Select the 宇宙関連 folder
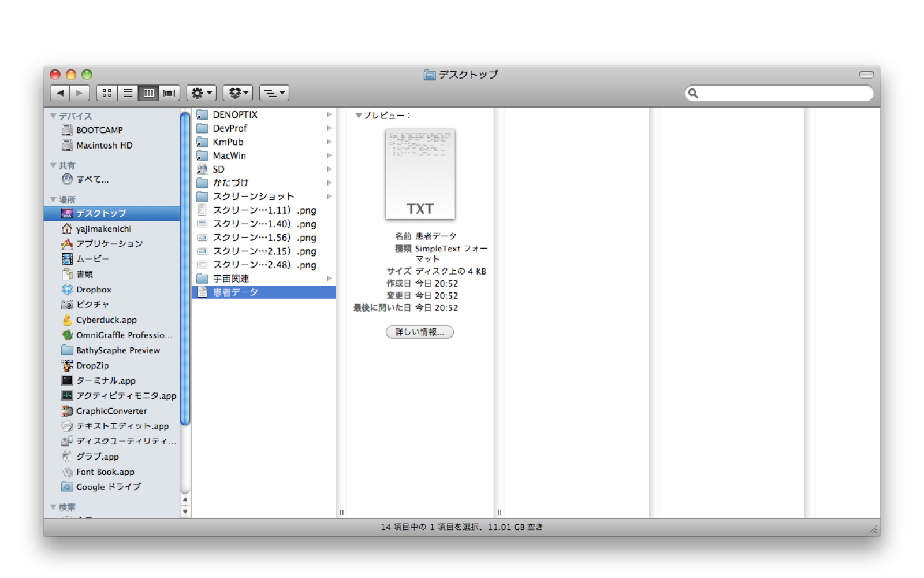924x578 pixels. tap(231, 279)
